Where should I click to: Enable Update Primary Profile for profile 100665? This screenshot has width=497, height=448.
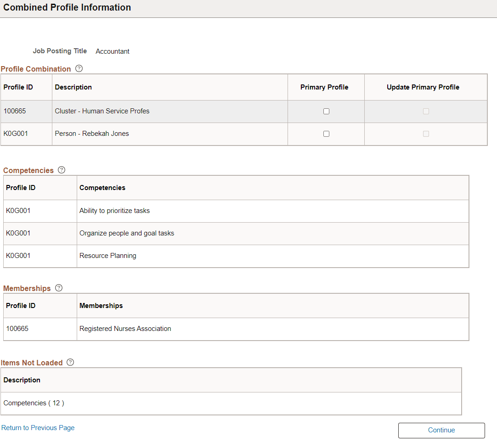(426, 111)
